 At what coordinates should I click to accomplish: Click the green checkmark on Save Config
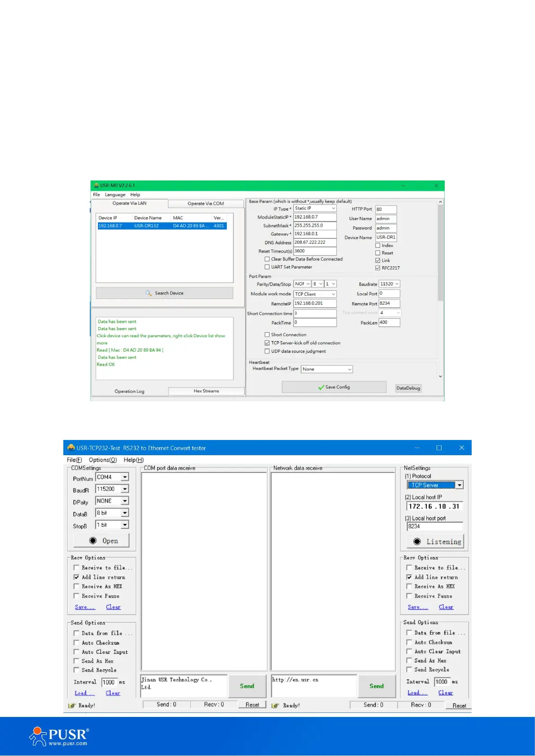[321, 387]
